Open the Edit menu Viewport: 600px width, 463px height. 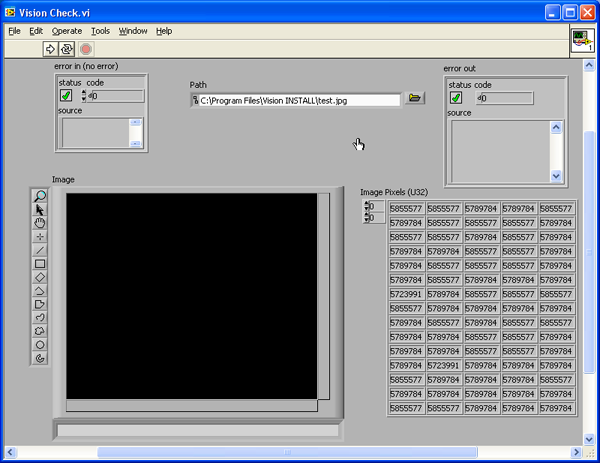[x=36, y=31]
